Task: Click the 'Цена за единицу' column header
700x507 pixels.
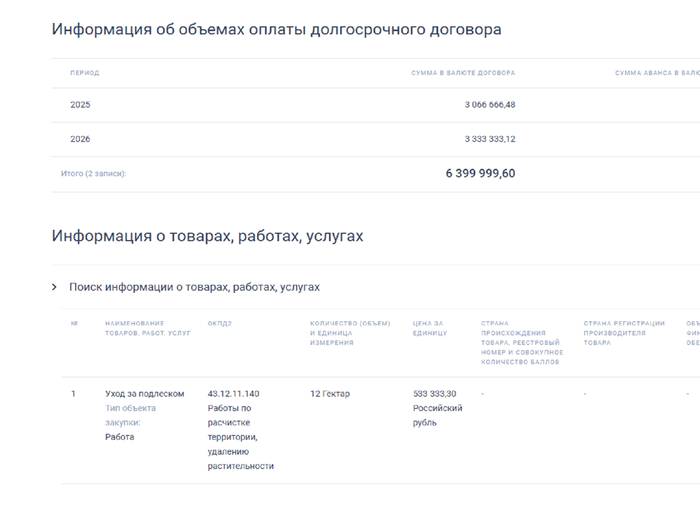Action: click(431, 327)
